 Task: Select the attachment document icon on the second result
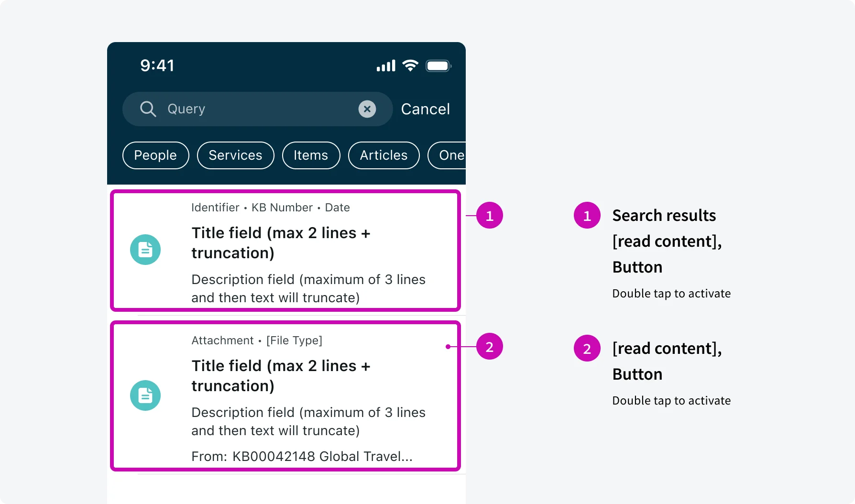(145, 395)
